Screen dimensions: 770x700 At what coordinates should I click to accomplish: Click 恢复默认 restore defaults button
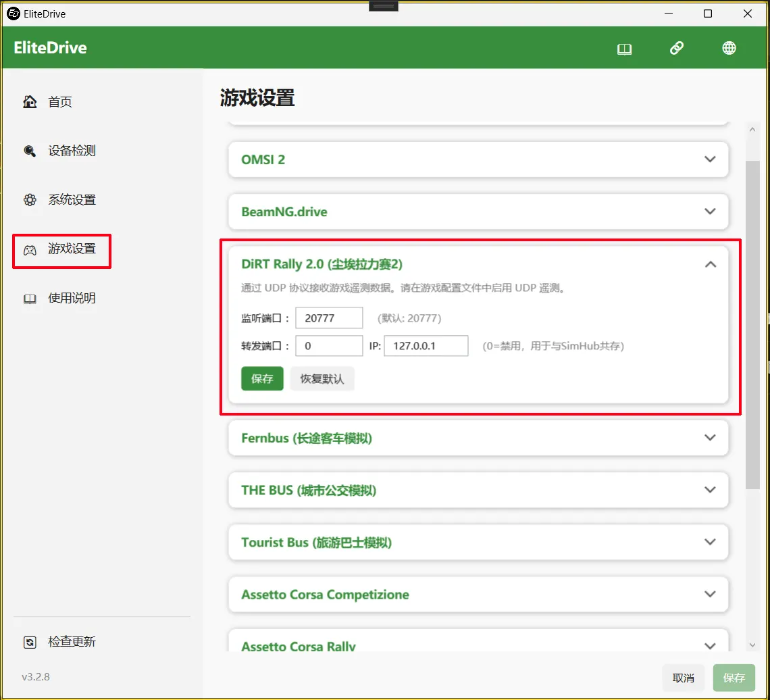point(322,379)
